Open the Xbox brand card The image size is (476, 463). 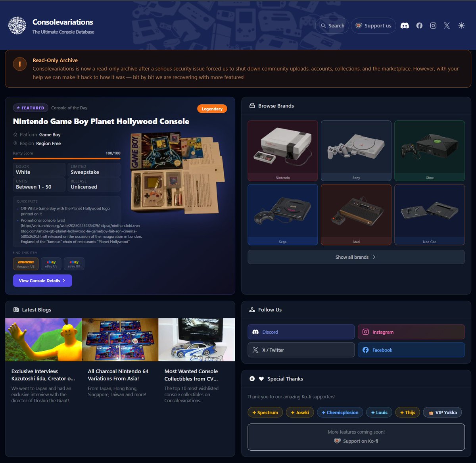pos(430,151)
